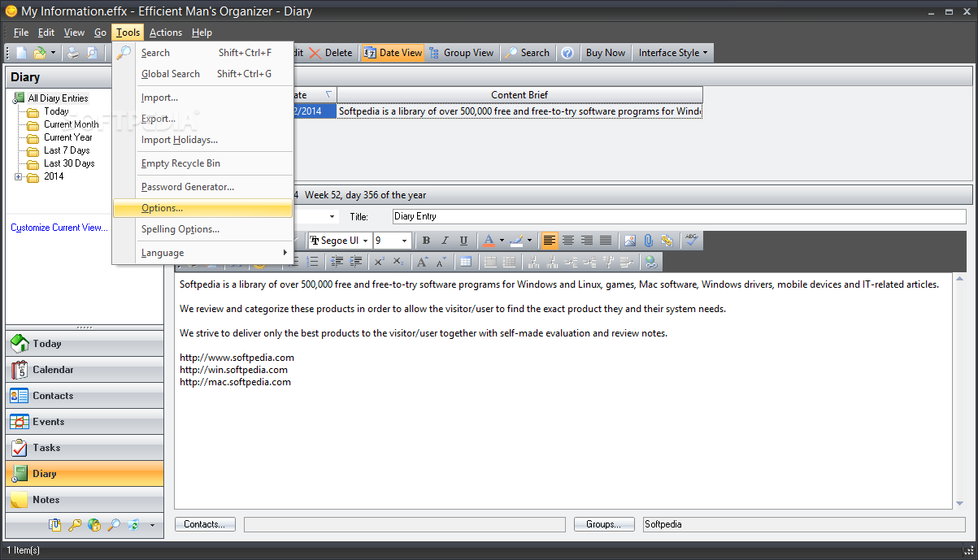The image size is (978, 560).
Task: Click the Print Preview icon
Action: pyautogui.click(x=92, y=53)
